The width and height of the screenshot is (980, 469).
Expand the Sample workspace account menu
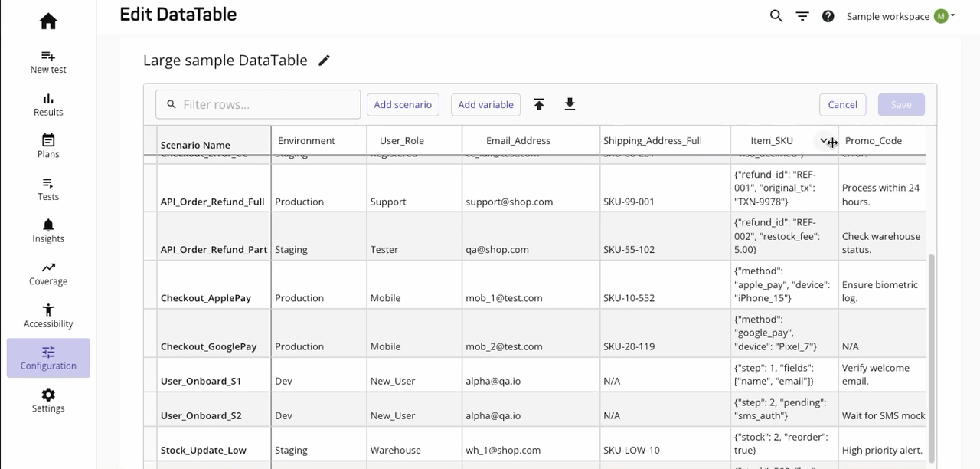[x=887, y=15]
